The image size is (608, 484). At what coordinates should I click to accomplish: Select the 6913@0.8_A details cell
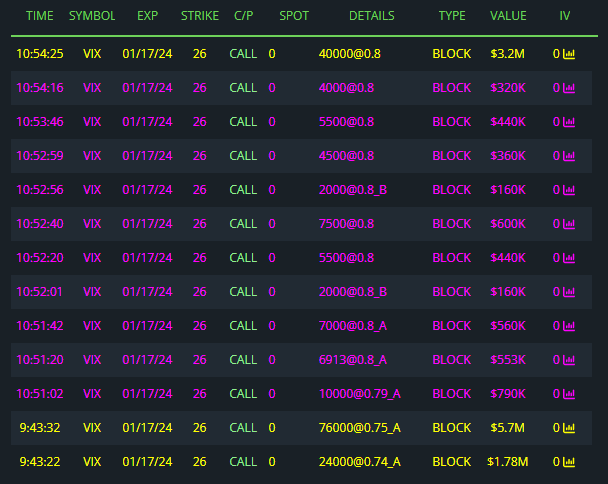pos(353,360)
